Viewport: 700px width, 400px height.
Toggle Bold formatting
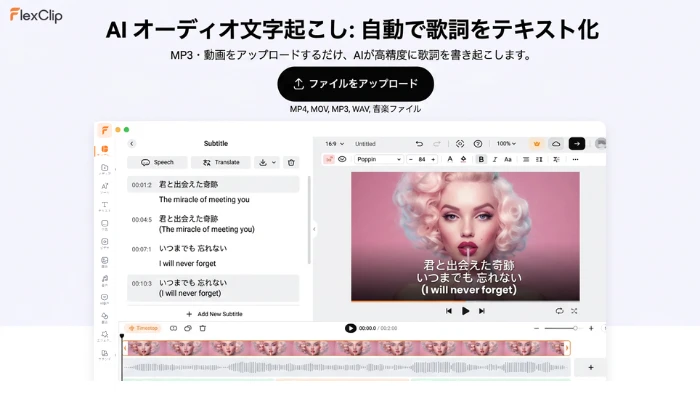[x=481, y=159]
